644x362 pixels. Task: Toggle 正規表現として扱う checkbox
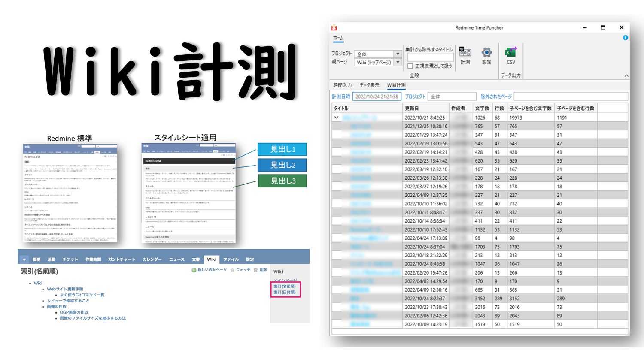click(x=410, y=66)
